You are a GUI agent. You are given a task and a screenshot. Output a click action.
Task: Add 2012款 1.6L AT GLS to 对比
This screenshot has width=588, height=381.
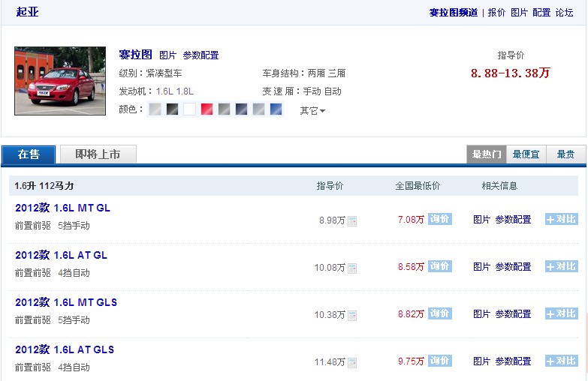pyautogui.click(x=562, y=361)
